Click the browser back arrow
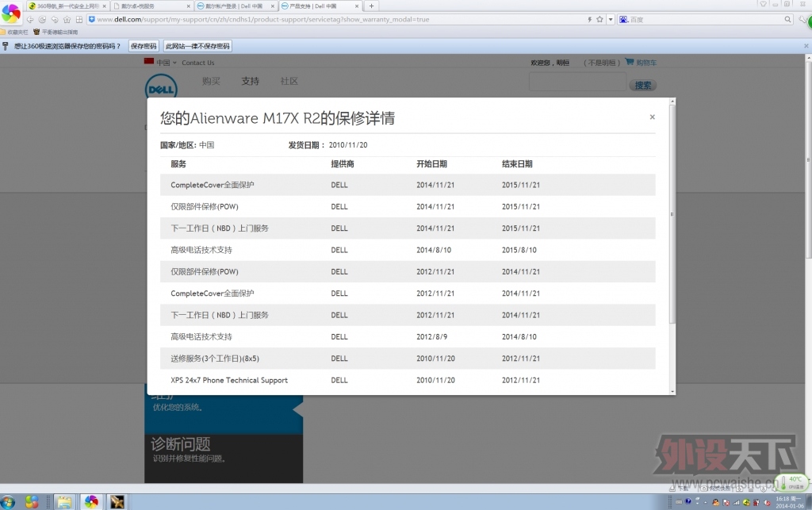 click(30, 20)
